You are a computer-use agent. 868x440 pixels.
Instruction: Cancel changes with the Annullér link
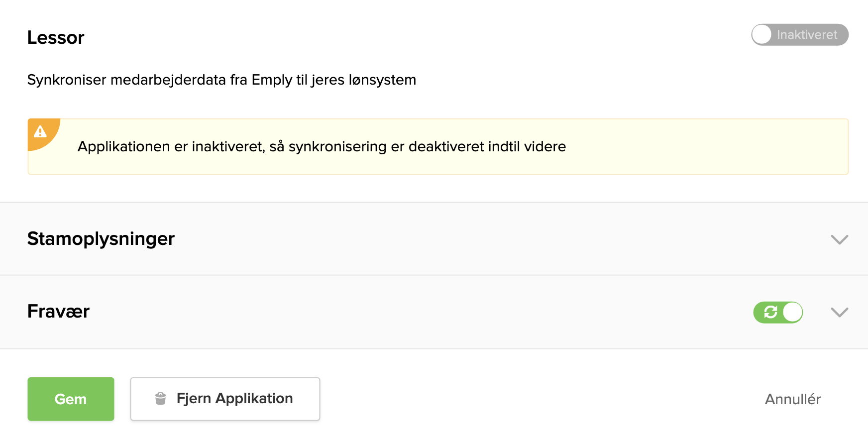pyautogui.click(x=792, y=399)
